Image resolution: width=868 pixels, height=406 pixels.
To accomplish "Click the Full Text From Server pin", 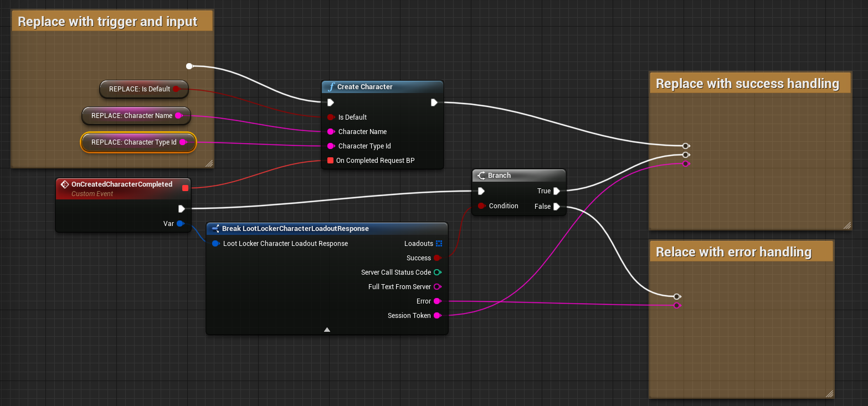I will 437,287.
